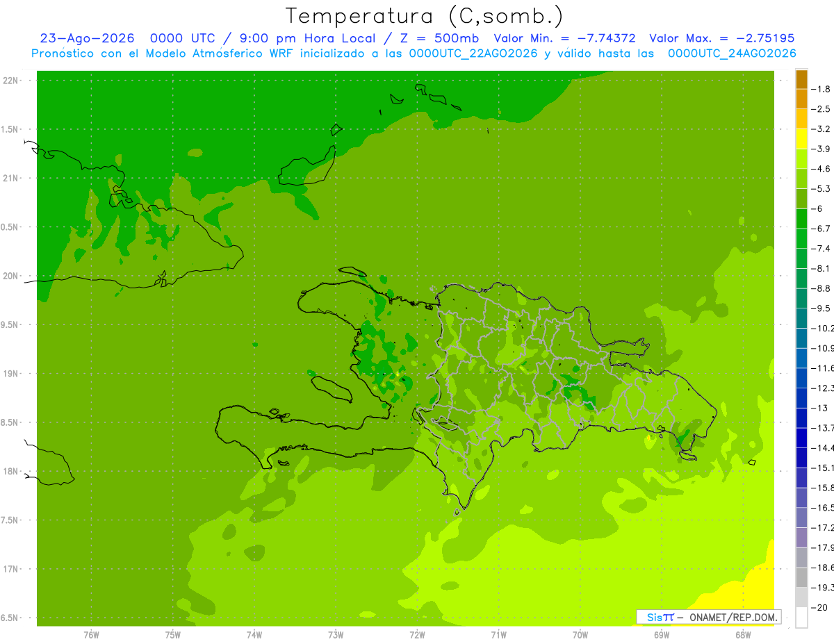Screen dimensions: 834x644
Task: Click the 75W longitude axis label
Action: coord(173,634)
